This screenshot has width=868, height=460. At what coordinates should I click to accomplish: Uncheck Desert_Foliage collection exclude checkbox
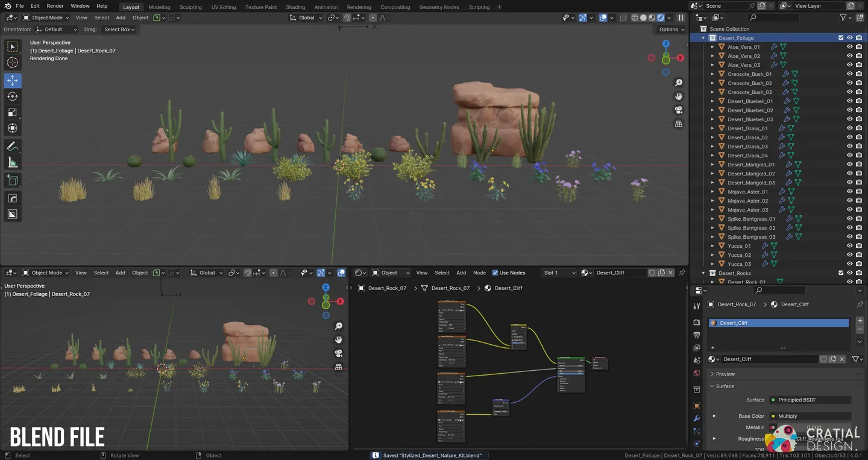coord(841,38)
